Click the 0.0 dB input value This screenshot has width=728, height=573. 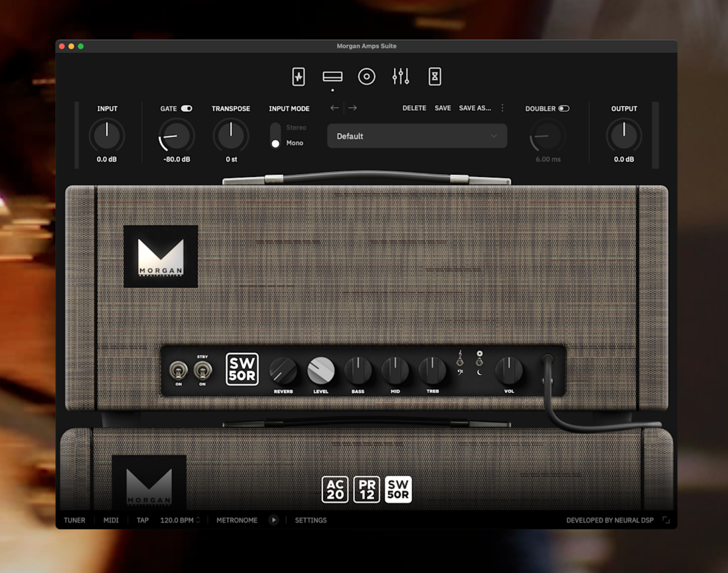tap(107, 159)
